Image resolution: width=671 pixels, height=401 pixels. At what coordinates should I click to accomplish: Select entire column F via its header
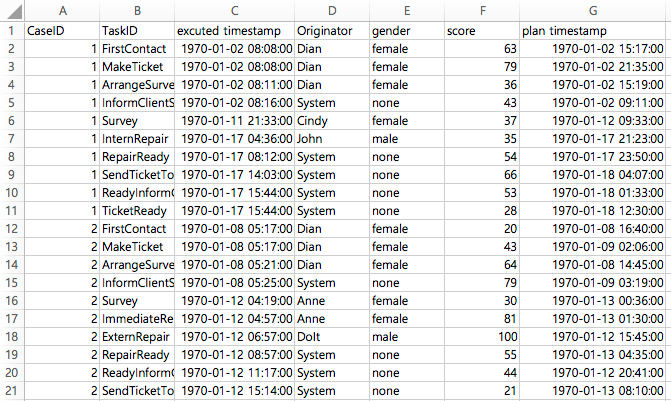(482, 10)
